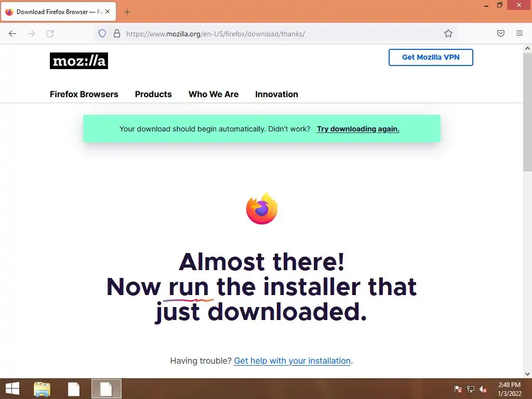Open Who We Are menu
Viewport: 532px width, 399px height.
click(x=214, y=95)
